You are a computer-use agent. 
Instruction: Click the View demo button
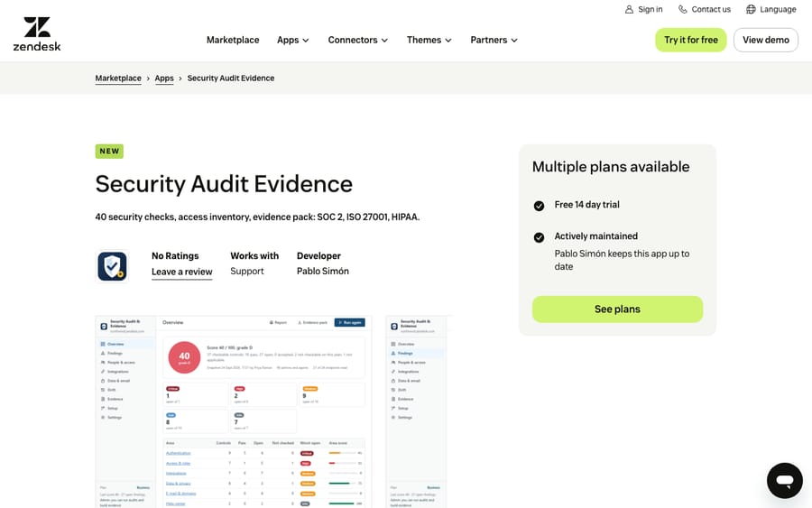click(765, 40)
